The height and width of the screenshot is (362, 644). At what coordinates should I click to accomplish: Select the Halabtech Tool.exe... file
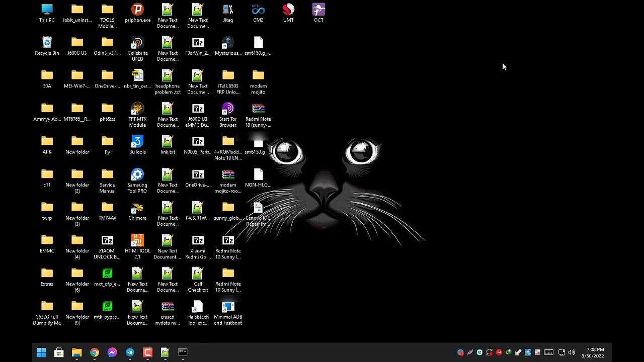coord(198,313)
